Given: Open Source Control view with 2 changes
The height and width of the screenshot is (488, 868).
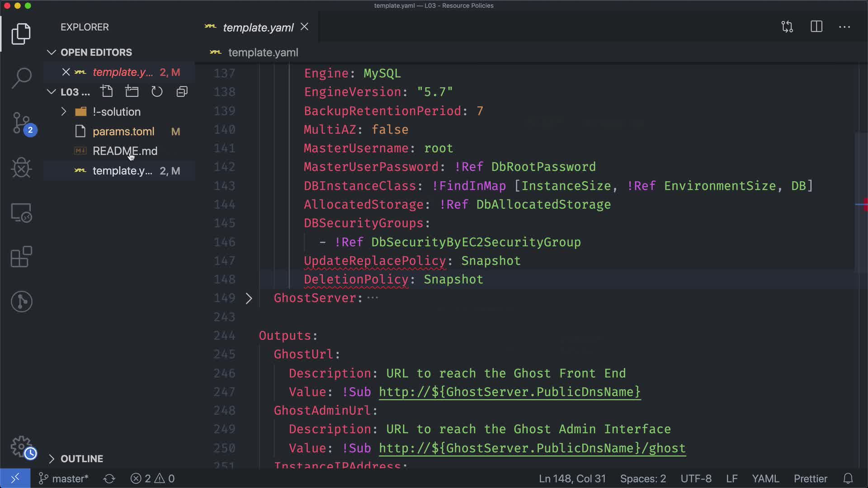Looking at the screenshot, I should [x=21, y=123].
